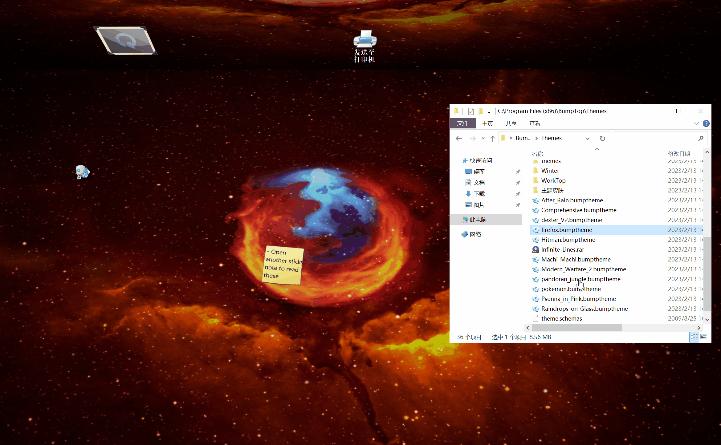Screen dimensions: 721x445
Task: Select the Infinite_Lines.rar archive
Action: click(562, 250)
